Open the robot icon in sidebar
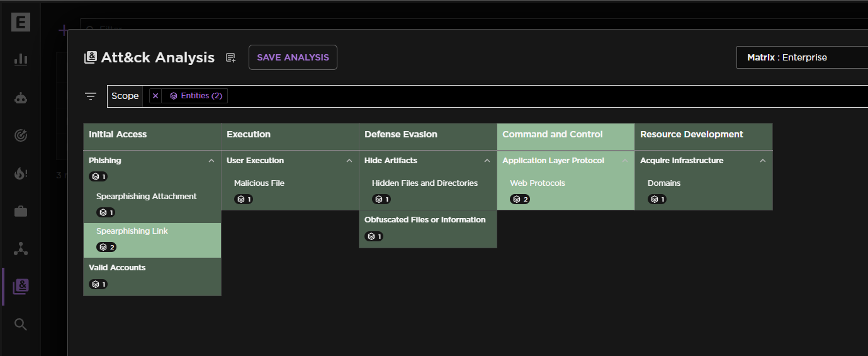 (x=21, y=98)
